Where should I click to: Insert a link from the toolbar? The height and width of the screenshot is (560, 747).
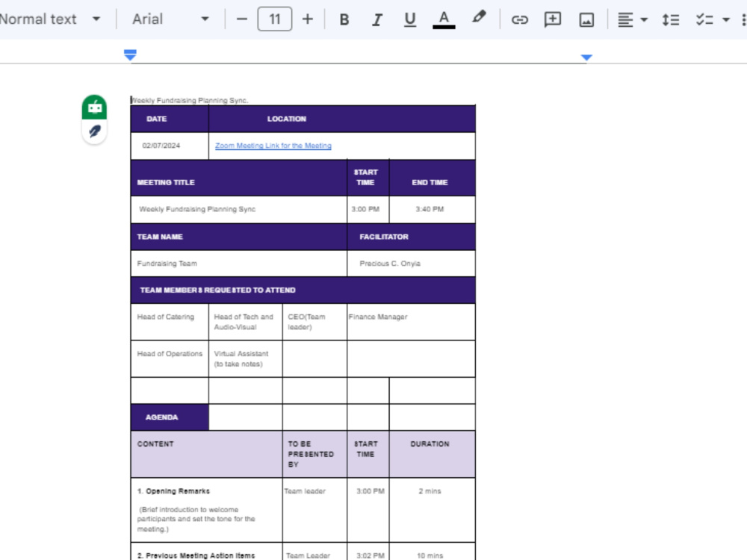519,19
